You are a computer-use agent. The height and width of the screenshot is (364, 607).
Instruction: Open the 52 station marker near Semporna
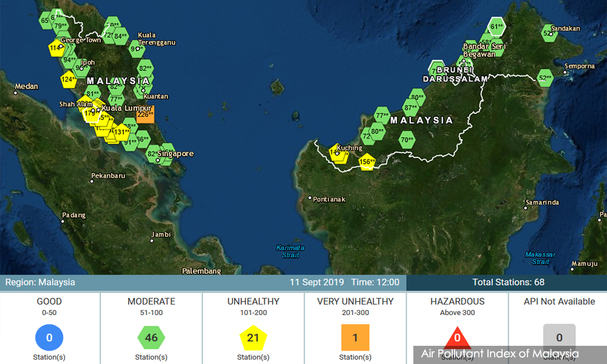point(545,78)
